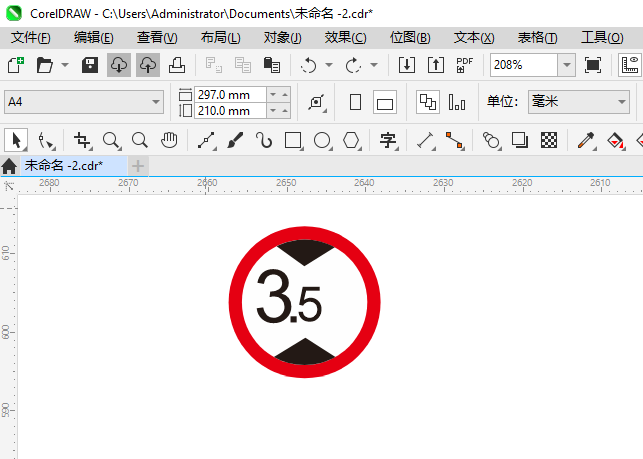The image size is (643, 459).
Task: Click the cloud upload icon
Action: [x=148, y=65]
